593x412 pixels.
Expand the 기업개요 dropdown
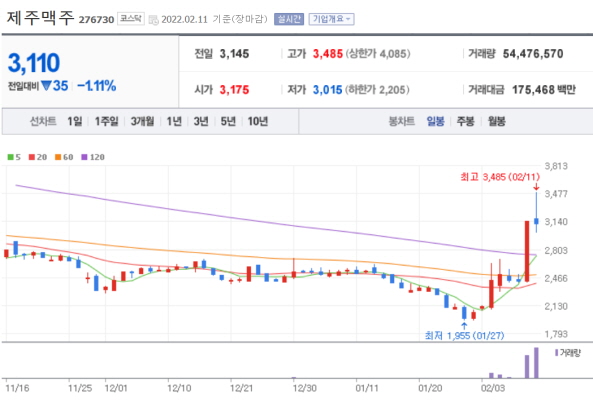point(331,19)
